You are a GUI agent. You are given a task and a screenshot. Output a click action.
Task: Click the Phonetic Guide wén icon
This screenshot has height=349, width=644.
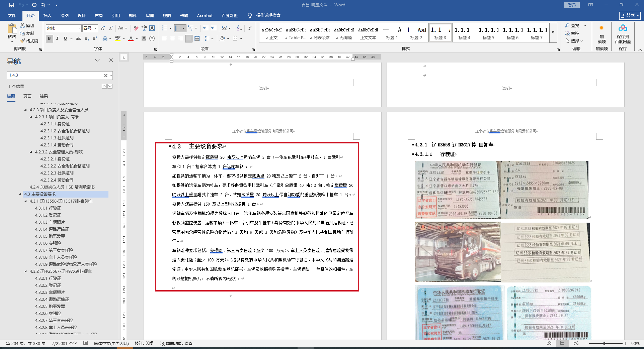144,28
